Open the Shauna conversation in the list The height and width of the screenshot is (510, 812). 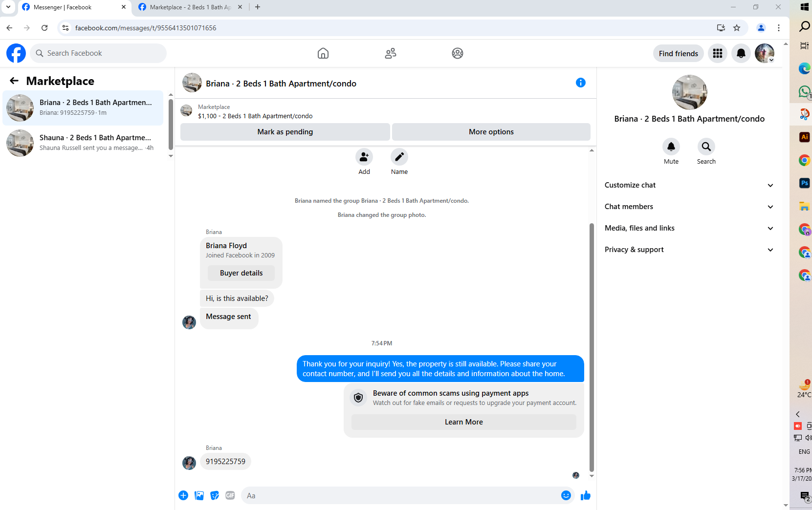click(x=83, y=143)
